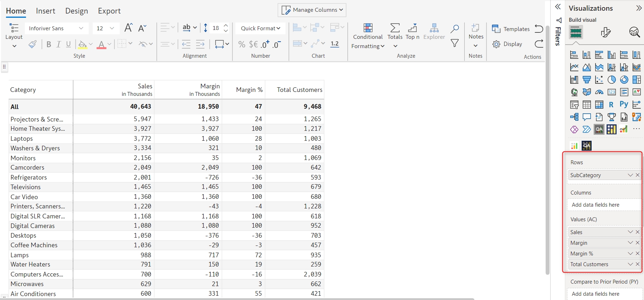Toggle bold text formatting

[49, 44]
